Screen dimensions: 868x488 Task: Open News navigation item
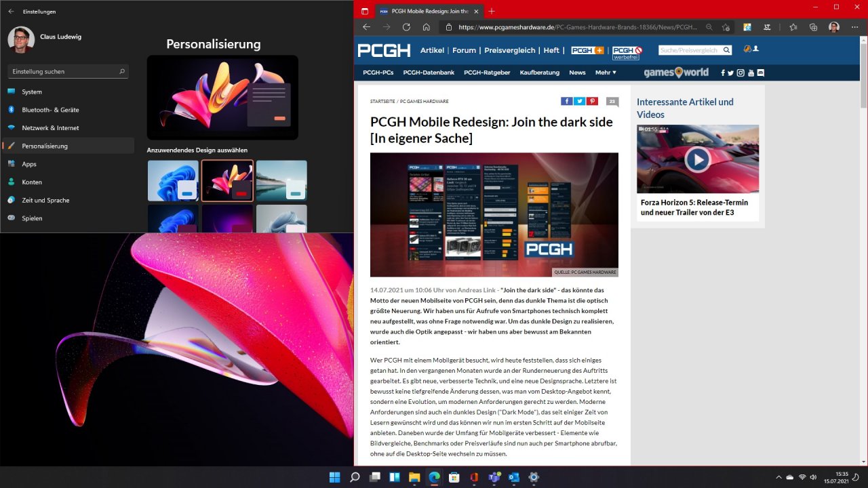coord(577,73)
